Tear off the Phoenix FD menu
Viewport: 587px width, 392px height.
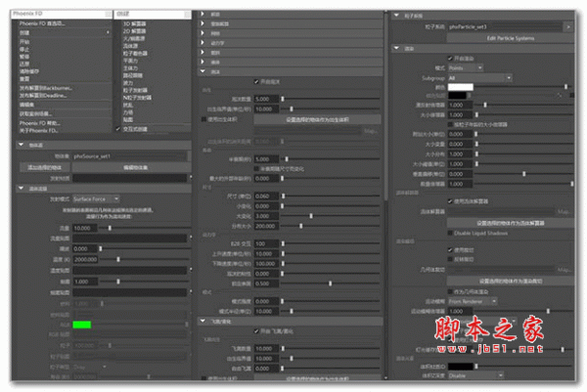[109, 14]
